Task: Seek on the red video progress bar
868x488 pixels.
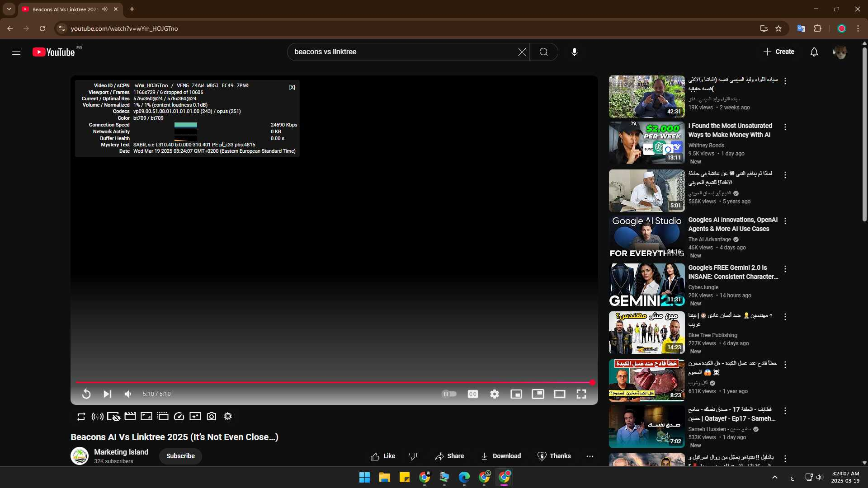Action: coord(334,383)
